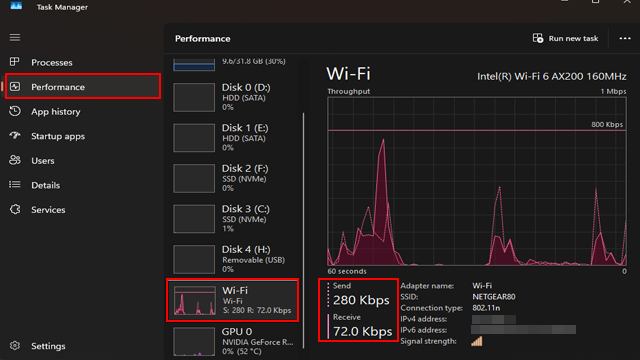Click the Wi-Fi throughput graph
Viewport: 640px width, 360px height.
(477, 181)
